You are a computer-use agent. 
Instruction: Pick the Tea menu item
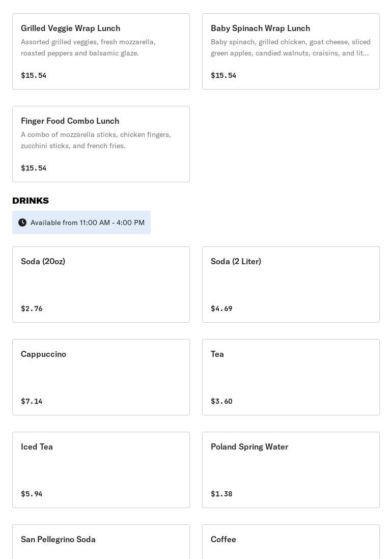pos(291,377)
